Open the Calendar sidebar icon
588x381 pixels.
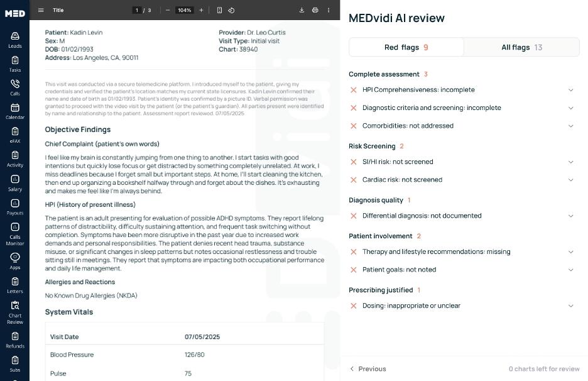[14, 111]
